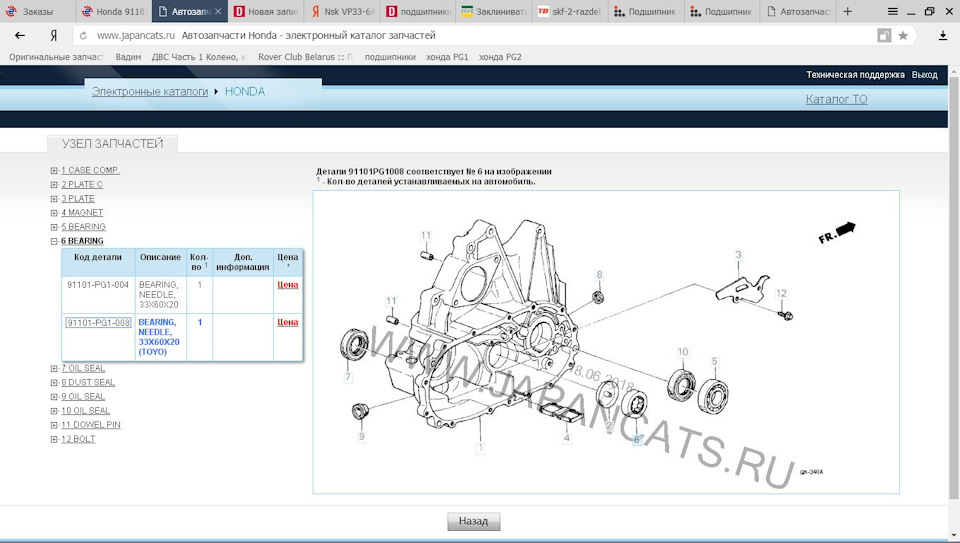Image resolution: width=960 pixels, height=543 pixels.
Task: Click the Yandex Я home icon
Action: 54,36
